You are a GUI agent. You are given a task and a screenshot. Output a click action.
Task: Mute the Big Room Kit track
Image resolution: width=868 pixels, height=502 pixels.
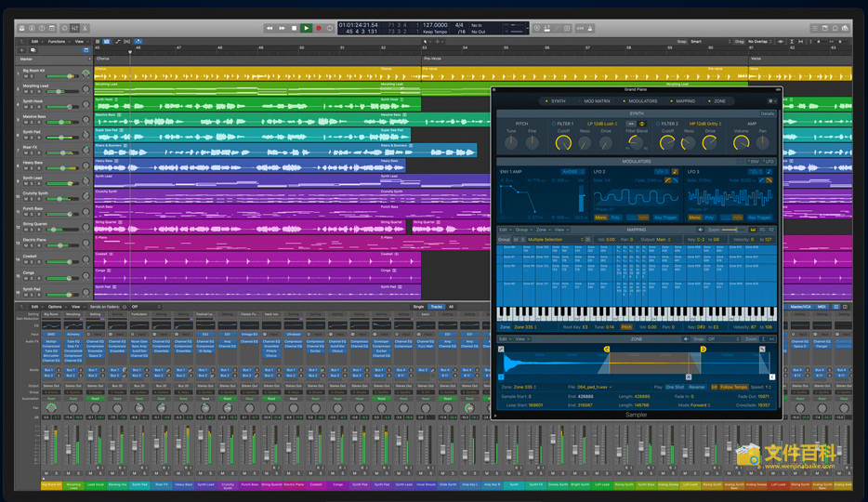[25, 76]
